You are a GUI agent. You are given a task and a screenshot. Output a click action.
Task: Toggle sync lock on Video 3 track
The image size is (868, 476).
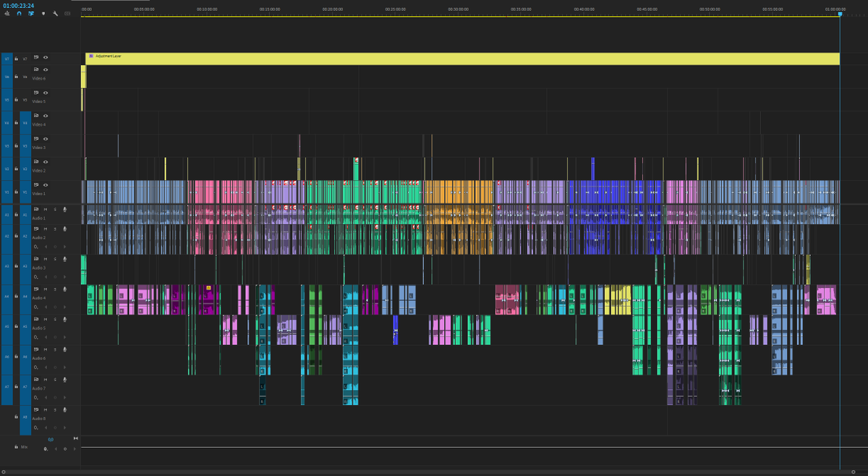click(36, 139)
